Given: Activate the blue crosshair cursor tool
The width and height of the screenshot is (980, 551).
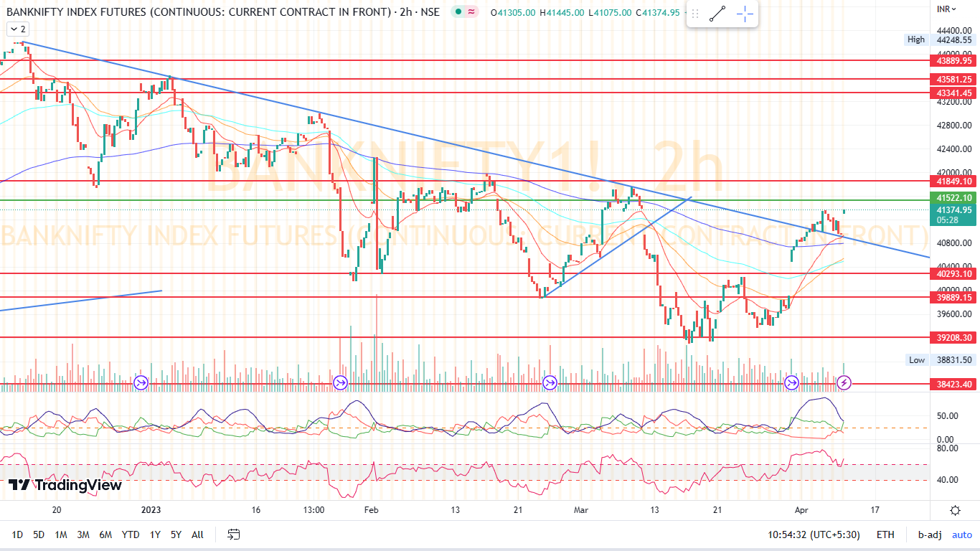Looking at the screenshot, I should coord(745,14).
